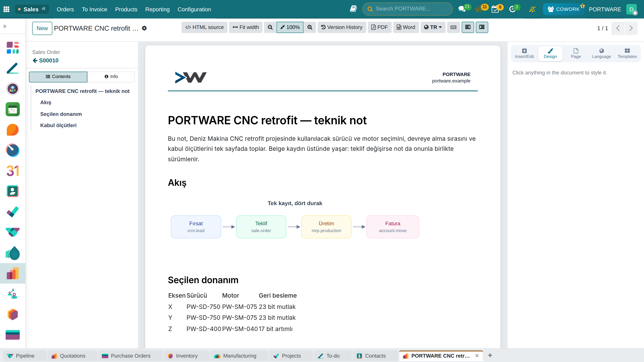Screen dimensions: 644x362
Task: Open the knowledge book icon in top bar
Action: click(x=353, y=9)
